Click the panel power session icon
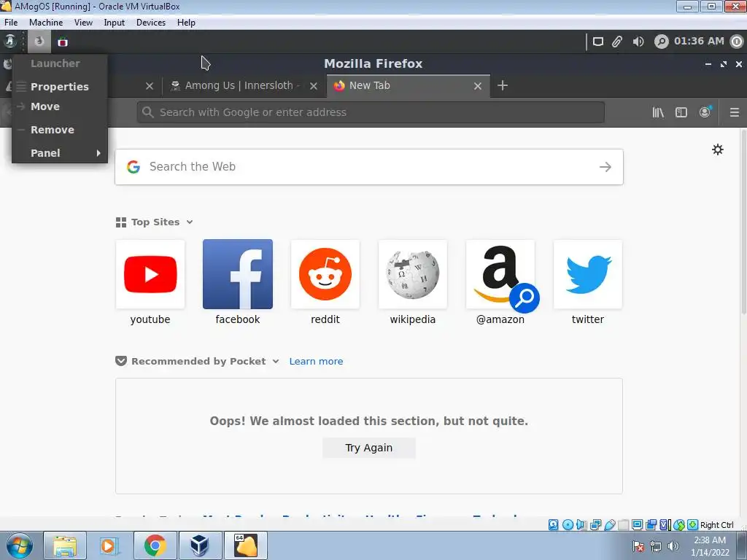This screenshot has height=560, width=747. click(x=737, y=42)
